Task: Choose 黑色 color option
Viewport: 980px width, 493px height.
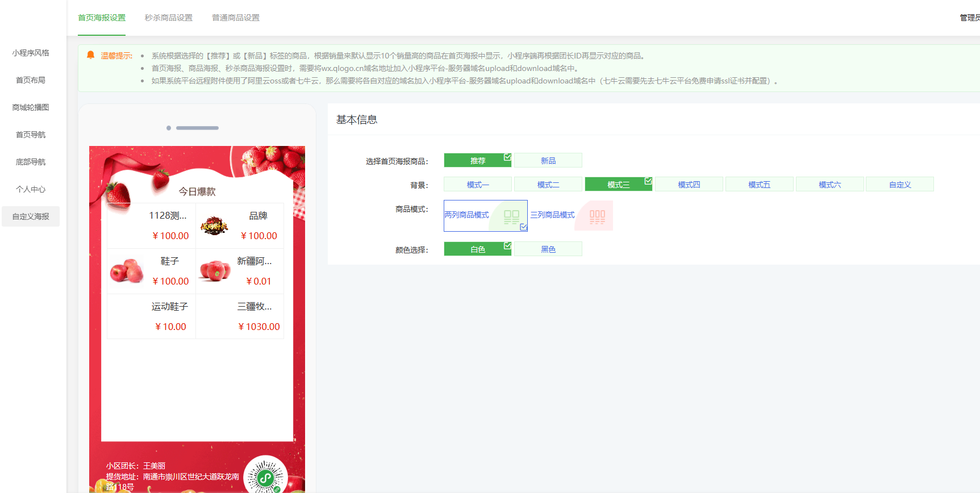Action: 548,249
